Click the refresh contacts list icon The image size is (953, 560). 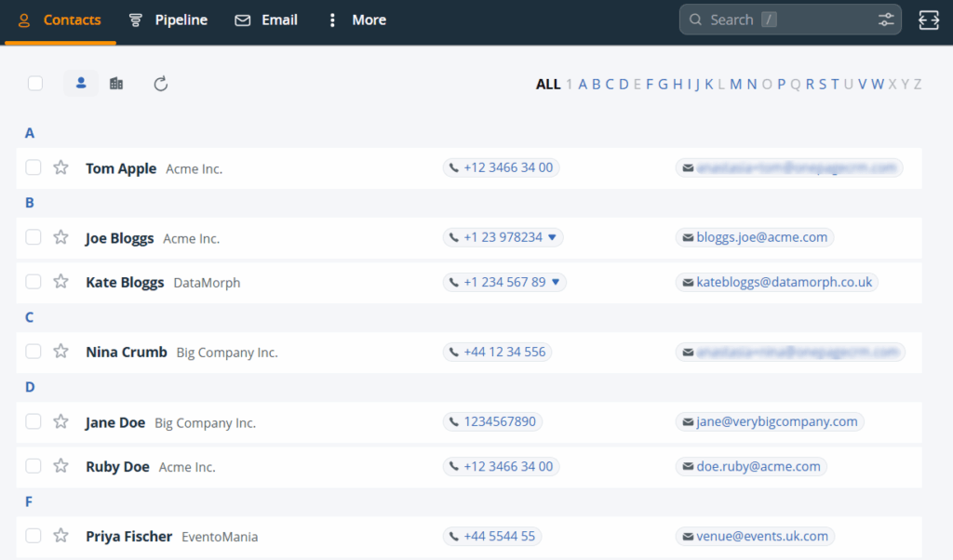pos(160,85)
